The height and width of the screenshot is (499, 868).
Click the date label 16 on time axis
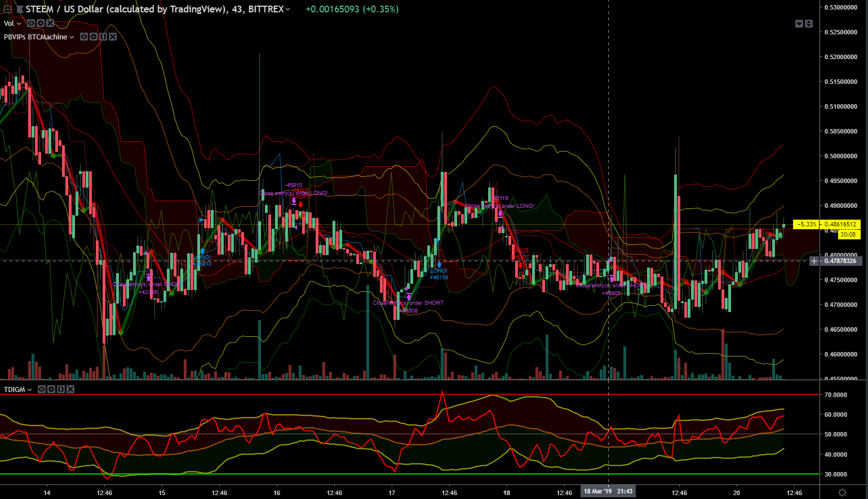277,493
